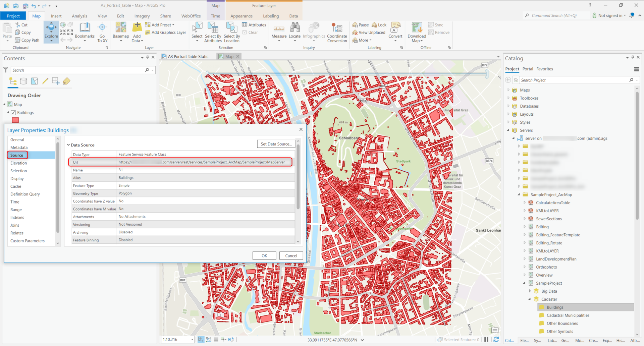Open the Bookmarks gallery
This screenshot has width=644, height=346.
coord(85,32)
